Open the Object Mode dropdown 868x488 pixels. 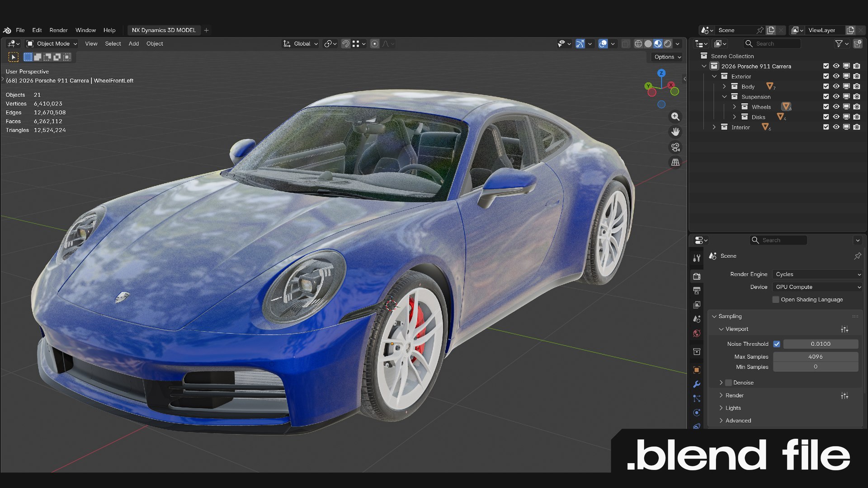52,44
